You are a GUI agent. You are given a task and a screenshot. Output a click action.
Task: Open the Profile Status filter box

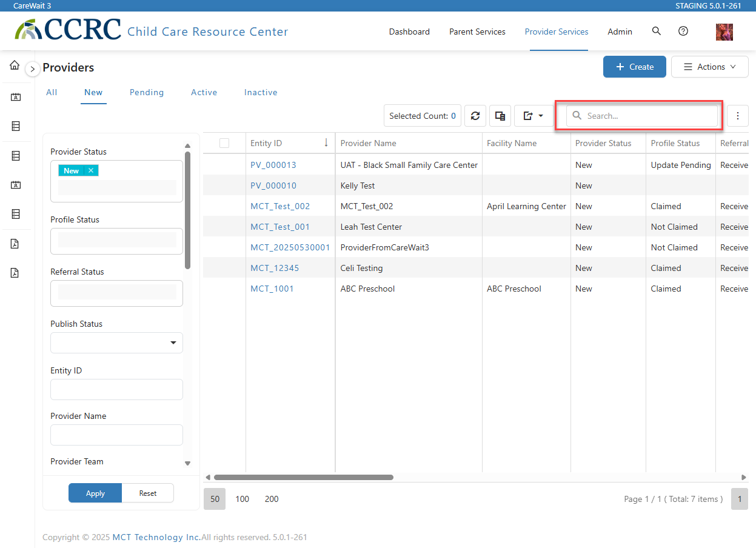(116, 241)
